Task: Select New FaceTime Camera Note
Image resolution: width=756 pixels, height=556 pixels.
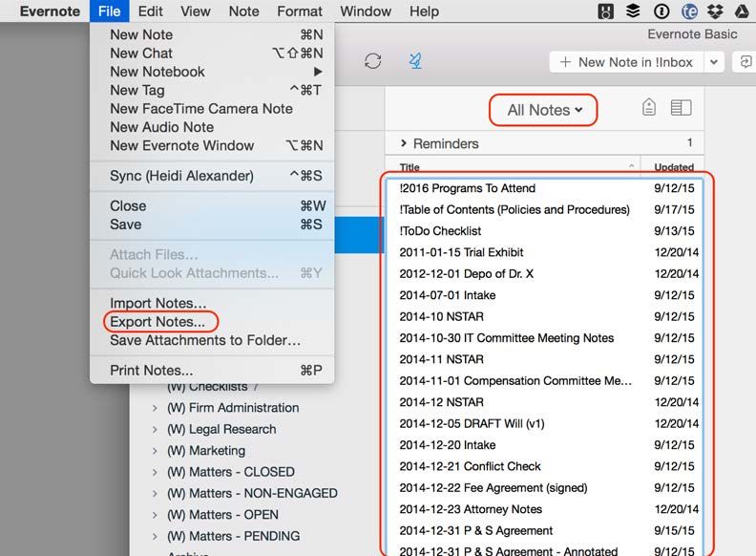Action: [212, 109]
